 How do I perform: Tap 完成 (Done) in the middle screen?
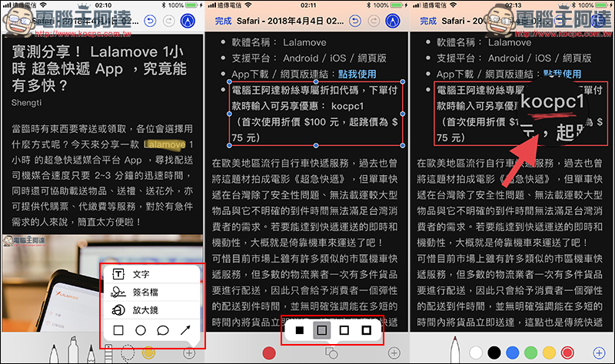pyautogui.click(x=224, y=22)
